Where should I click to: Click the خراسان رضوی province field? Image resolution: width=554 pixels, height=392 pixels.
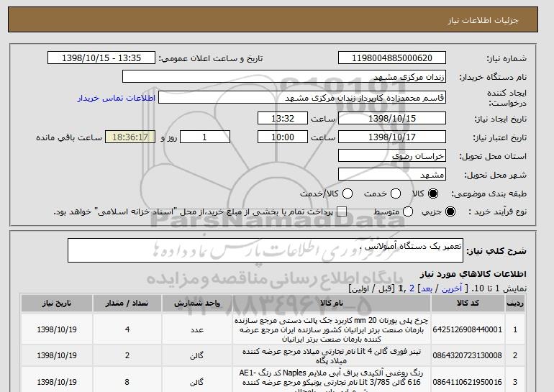(392, 156)
